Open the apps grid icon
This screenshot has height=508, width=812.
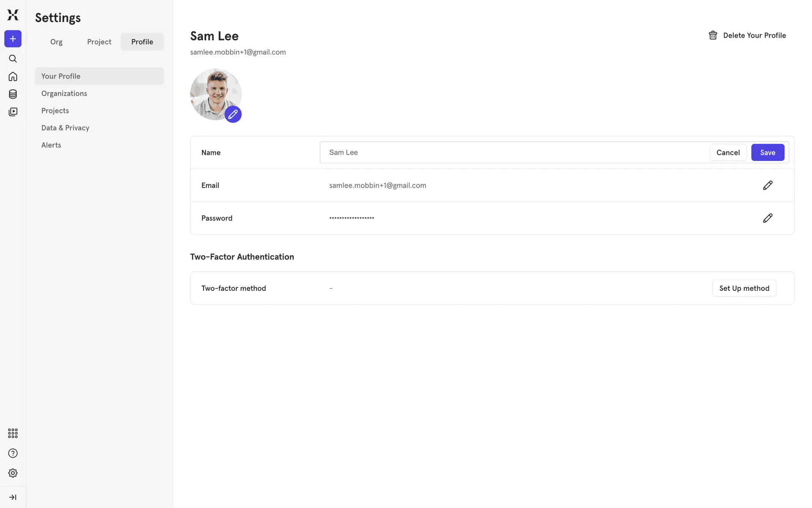pyautogui.click(x=13, y=433)
